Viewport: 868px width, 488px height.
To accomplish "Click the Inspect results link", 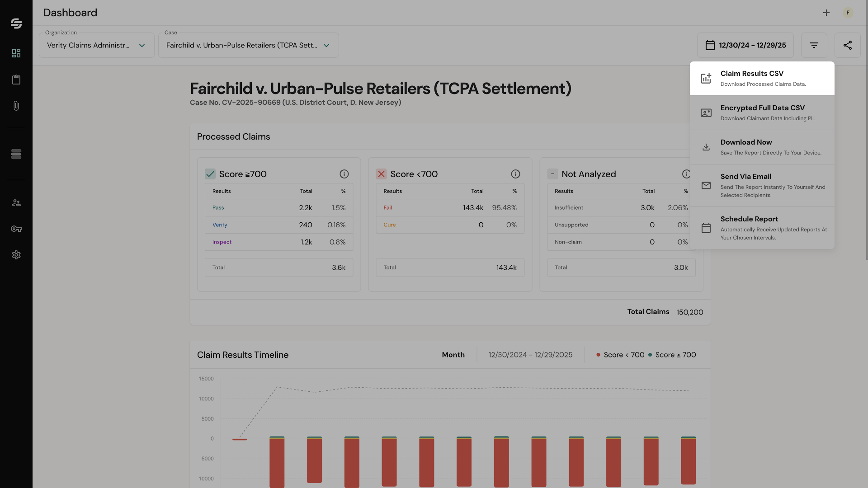I will tap(222, 242).
